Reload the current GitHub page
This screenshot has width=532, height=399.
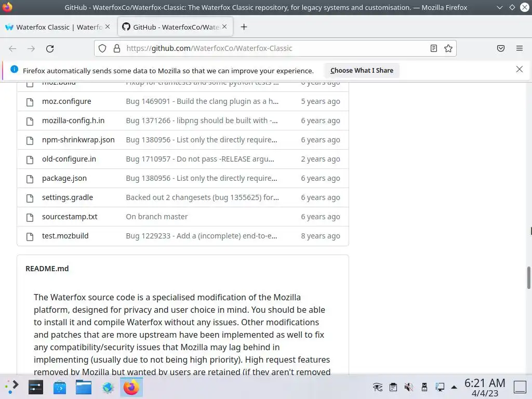[50, 48]
